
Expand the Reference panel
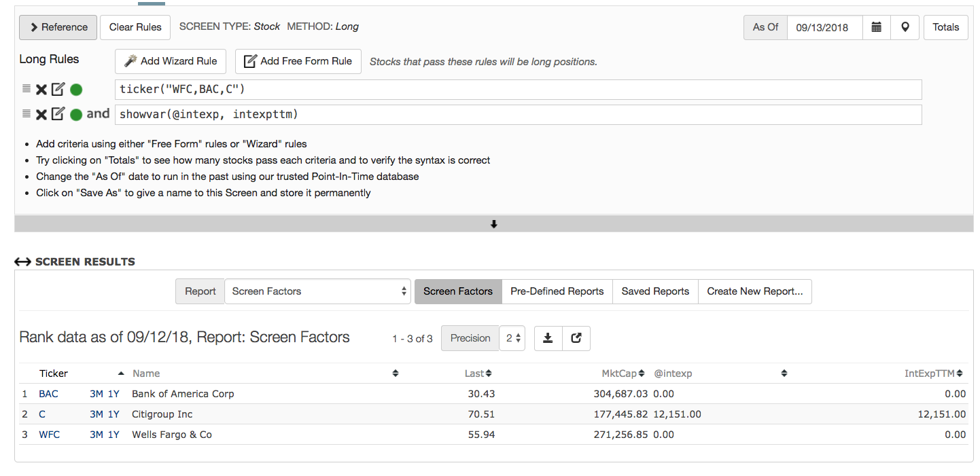click(x=58, y=27)
